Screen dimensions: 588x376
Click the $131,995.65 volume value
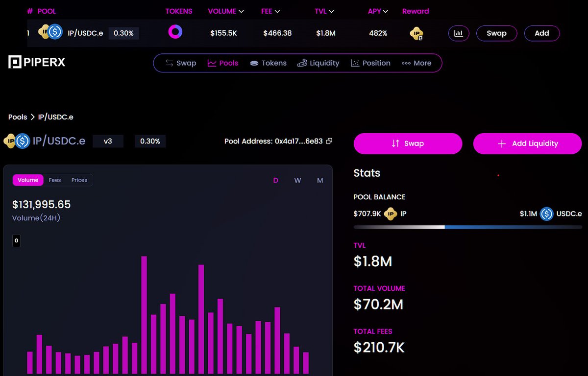click(x=42, y=204)
